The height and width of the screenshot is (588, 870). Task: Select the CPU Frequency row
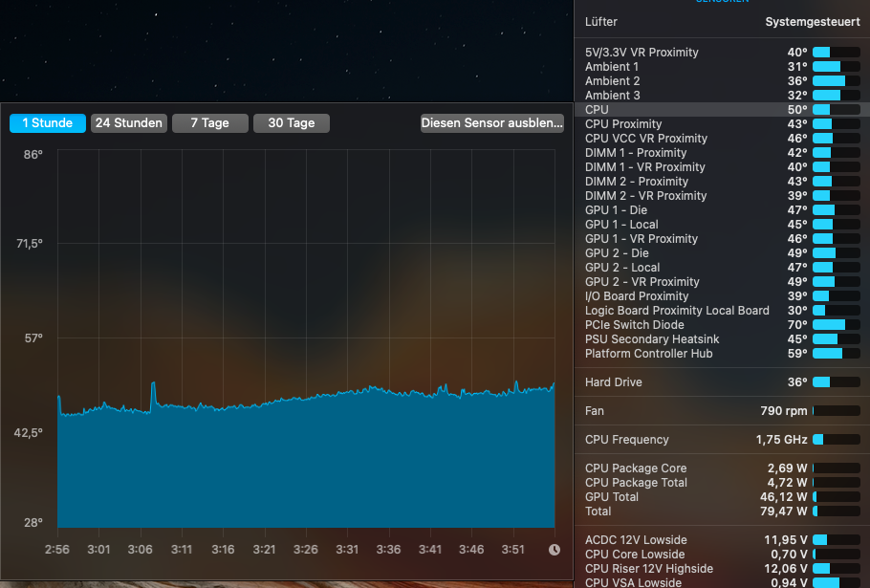point(723,440)
